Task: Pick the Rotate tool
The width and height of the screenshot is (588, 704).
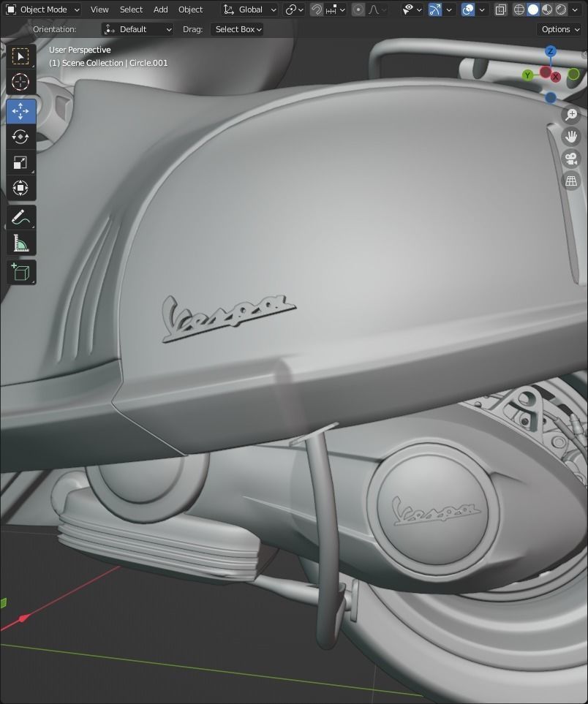Action: [20, 137]
